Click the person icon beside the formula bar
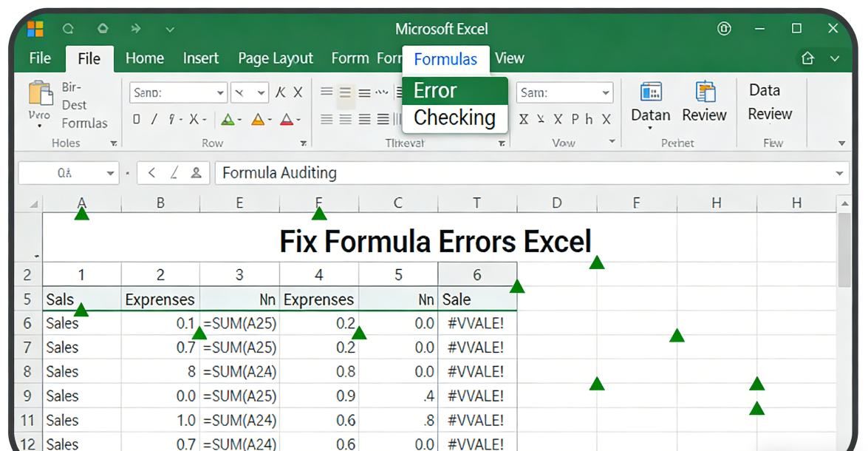The height and width of the screenshot is (451, 868). click(x=196, y=173)
